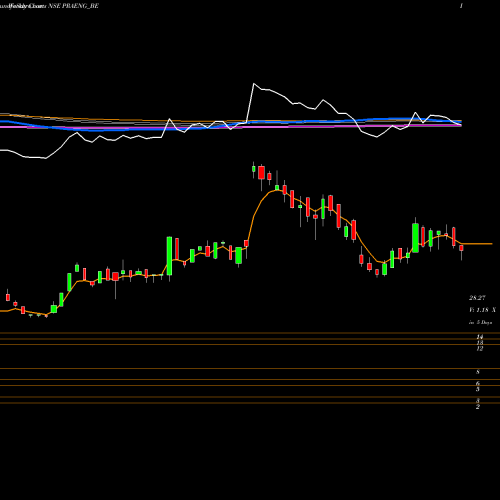500x500 pixels.
Task: Click the level label 8
Action: point(478,372)
